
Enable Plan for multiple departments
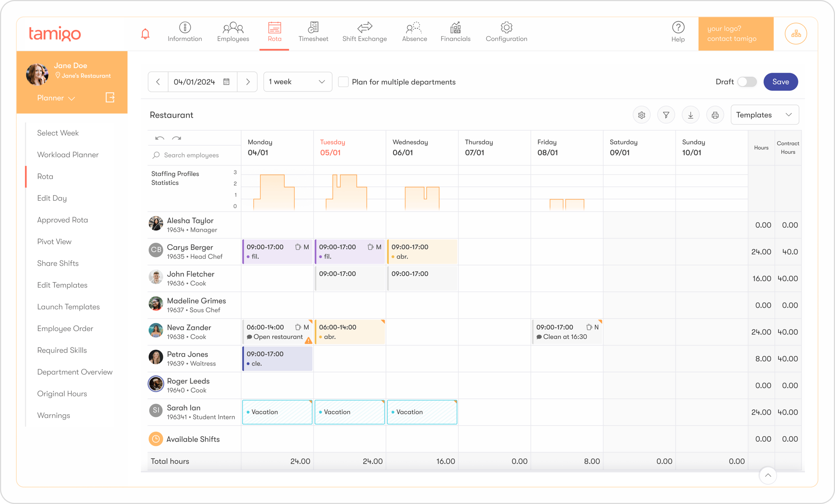(x=343, y=82)
